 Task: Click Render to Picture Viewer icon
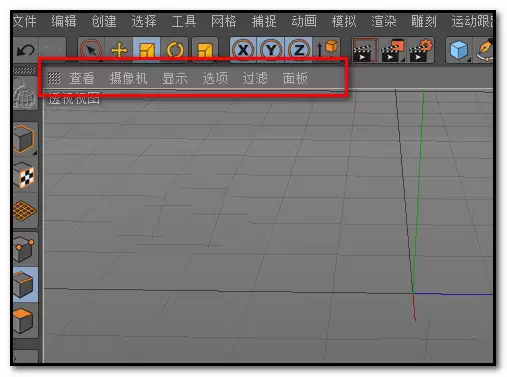click(x=392, y=50)
